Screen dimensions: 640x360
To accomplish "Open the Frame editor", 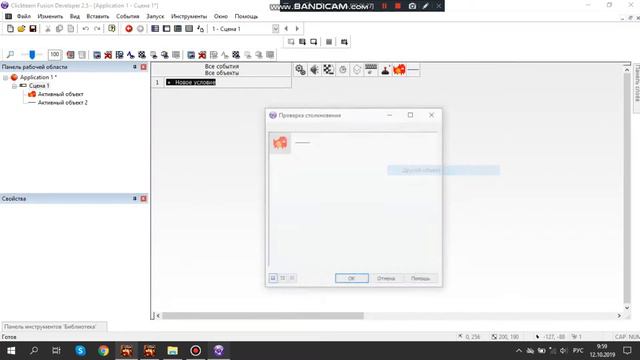I will pyautogui.click(x=167, y=29).
